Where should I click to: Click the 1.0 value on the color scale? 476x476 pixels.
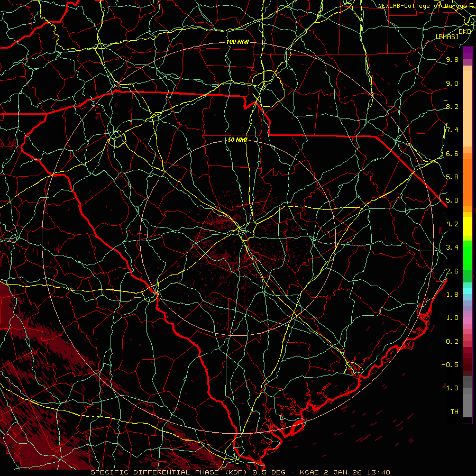452,318
